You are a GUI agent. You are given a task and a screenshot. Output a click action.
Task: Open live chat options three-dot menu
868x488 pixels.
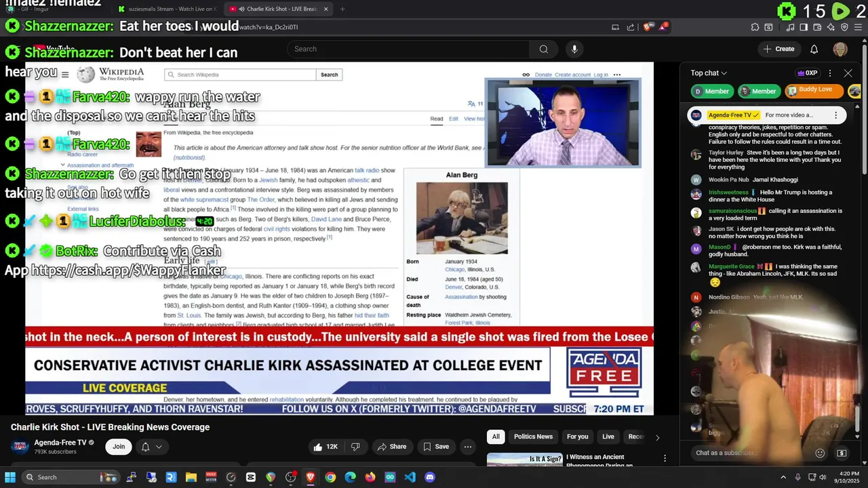pyautogui.click(x=830, y=73)
